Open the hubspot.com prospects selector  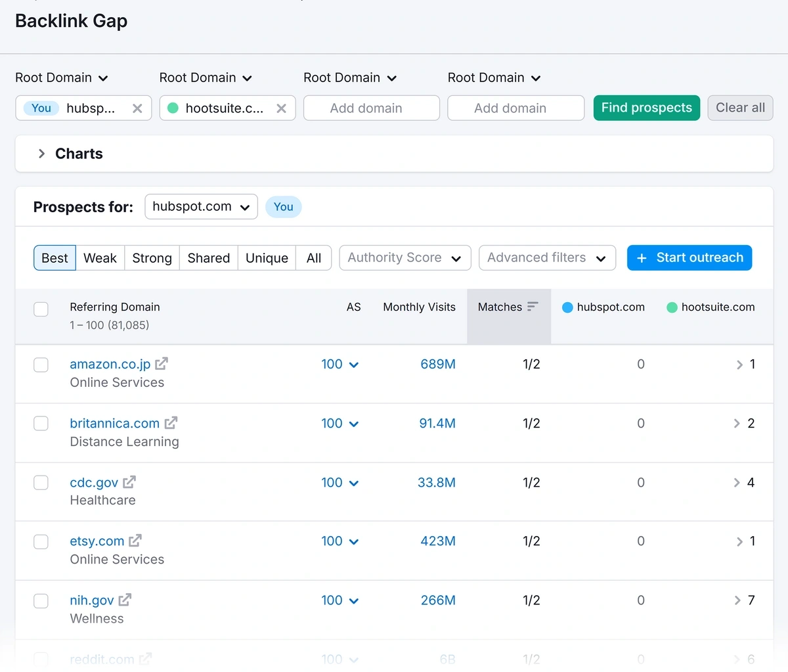point(201,206)
